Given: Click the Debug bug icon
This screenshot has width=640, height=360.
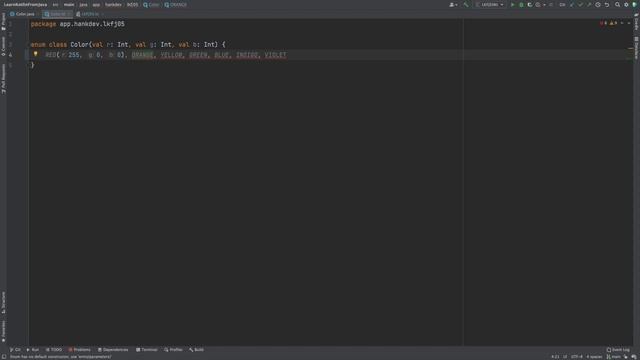Looking at the screenshot, I should (x=521, y=5).
